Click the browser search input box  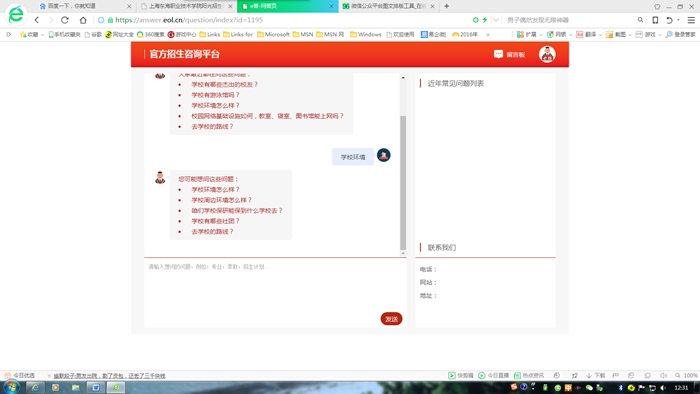point(569,20)
